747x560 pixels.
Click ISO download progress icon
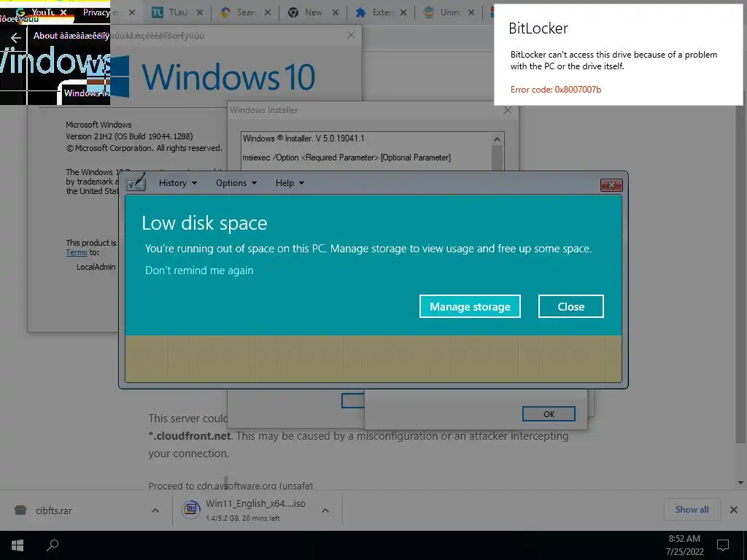[x=191, y=508]
